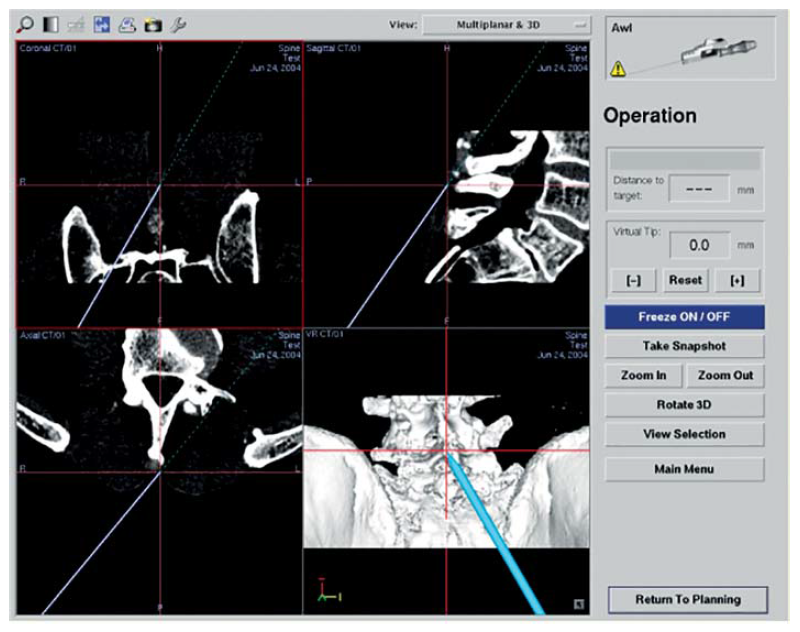
Task: Open the View Selection menu
Action: point(684,435)
